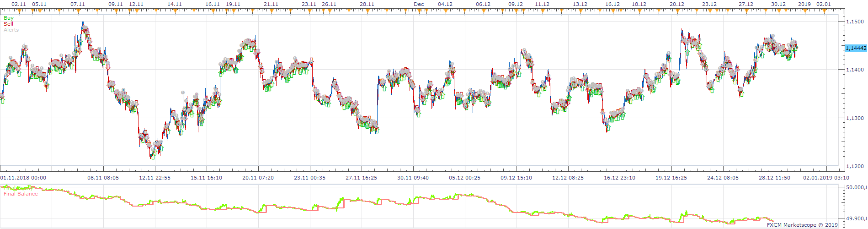
Task: Click the 27.12 date on top ruler
Action: point(746,4)
